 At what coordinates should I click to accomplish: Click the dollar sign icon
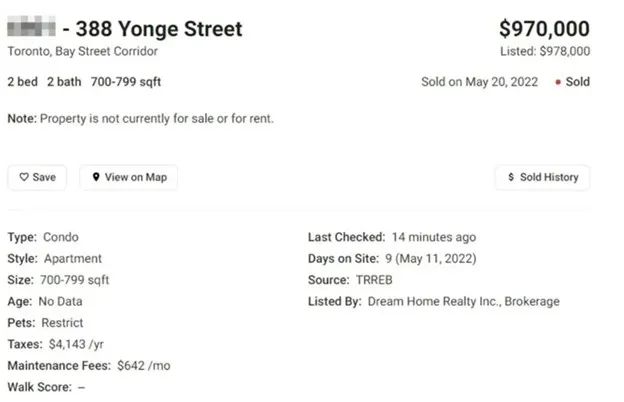511,177
